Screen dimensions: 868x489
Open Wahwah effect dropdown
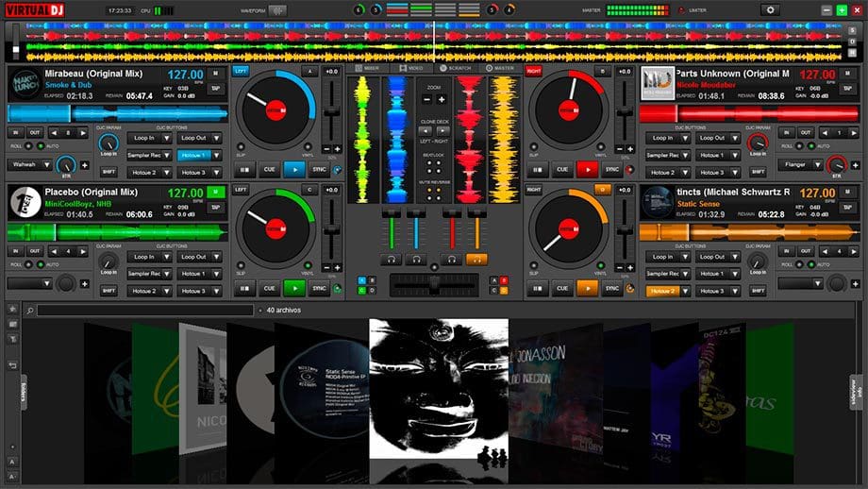pos(46,164)
